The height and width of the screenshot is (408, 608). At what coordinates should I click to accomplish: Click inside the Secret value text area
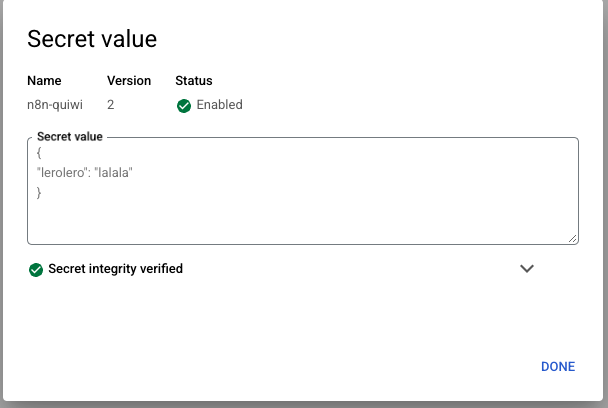click(303, 191)
